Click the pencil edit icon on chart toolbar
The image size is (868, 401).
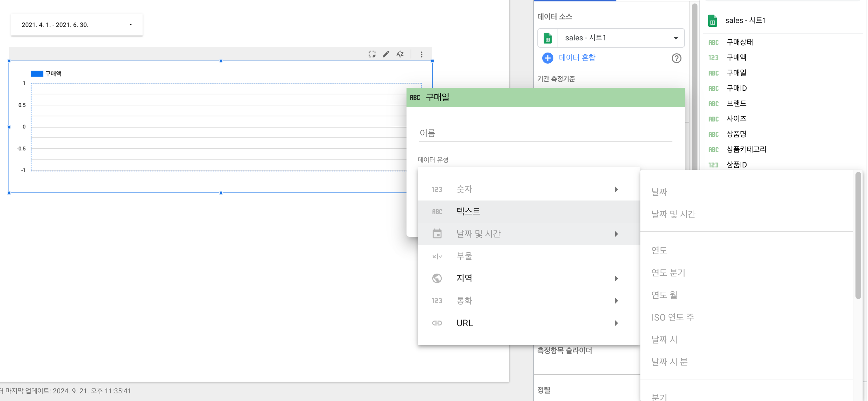click(x=386, y=54)
